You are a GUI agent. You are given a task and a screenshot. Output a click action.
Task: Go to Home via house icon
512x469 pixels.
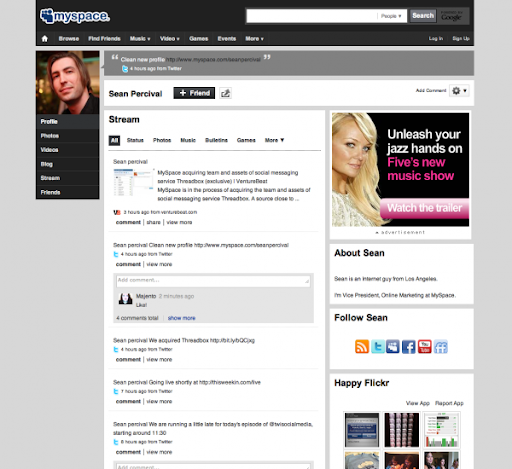(45, 39)
